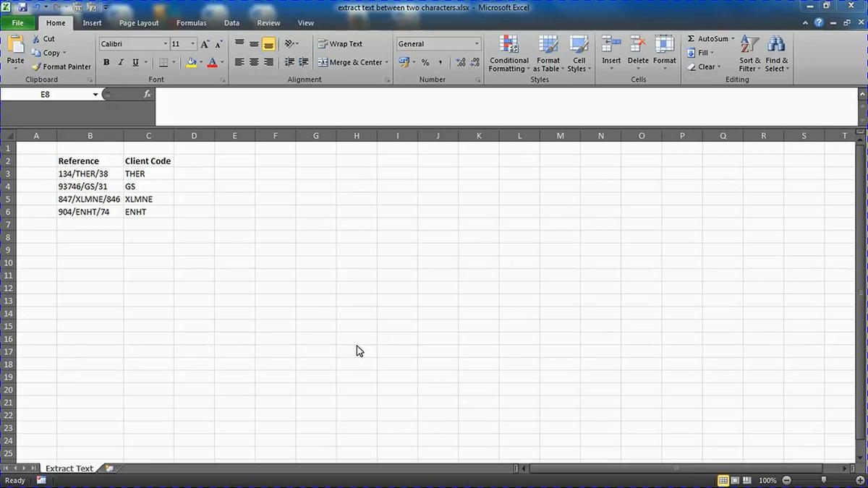This screenshot has width=868, height=488.
Task: Select the Extract Text sheet tab
Action: [x=69, y=468]
